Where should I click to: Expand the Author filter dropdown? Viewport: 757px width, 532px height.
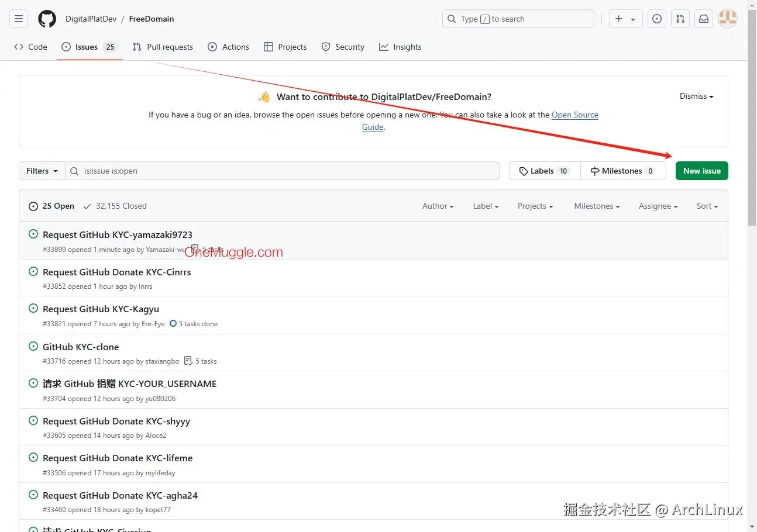pos(438,206)
